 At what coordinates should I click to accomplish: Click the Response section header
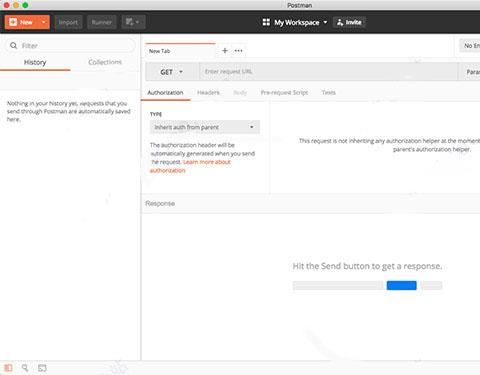pyautogui.click(x=160, y=203)
